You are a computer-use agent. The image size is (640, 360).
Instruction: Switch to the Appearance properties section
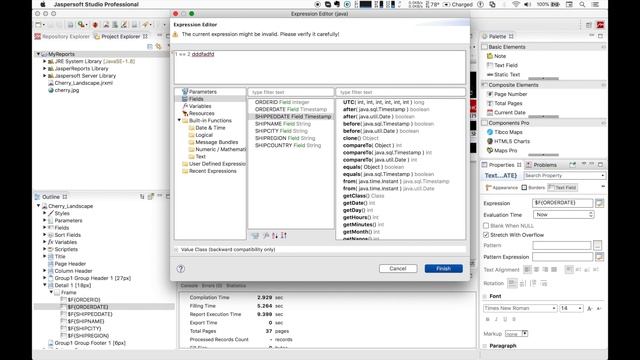pos(502,187)
